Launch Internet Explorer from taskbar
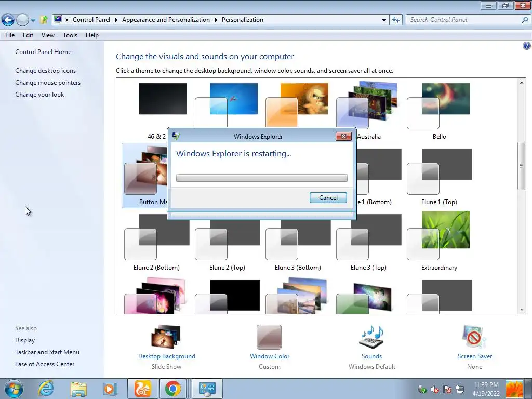Viewport: 532px width, 399px height. (x=46, y=389)
